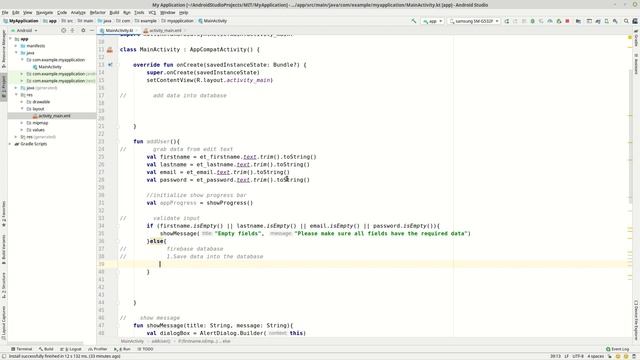
Task: Collapse the layout folder
Action: (22, 109)
